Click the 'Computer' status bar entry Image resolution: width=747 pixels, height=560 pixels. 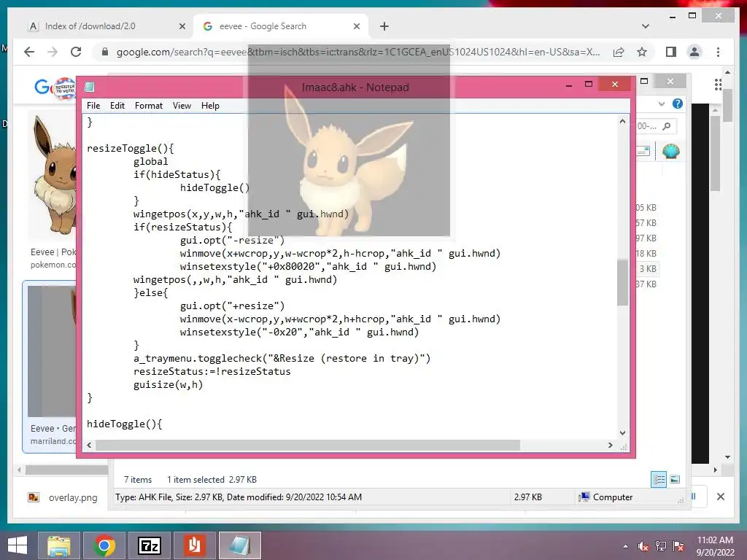coord(605,497)
